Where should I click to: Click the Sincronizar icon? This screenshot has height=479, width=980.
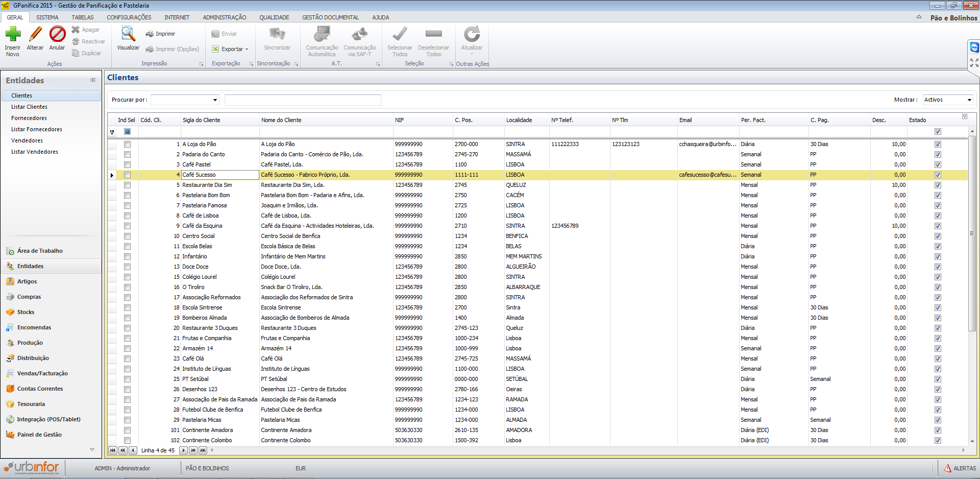277,34
